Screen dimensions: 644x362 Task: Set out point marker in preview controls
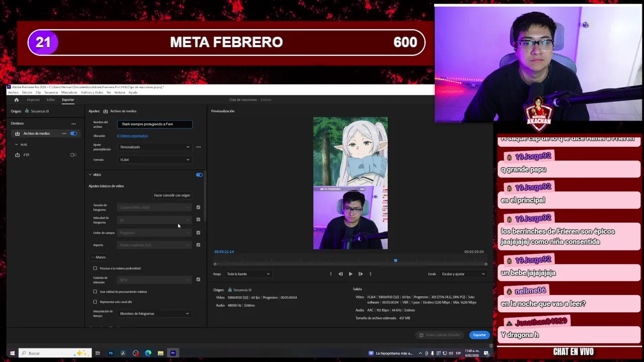point(370,274)
